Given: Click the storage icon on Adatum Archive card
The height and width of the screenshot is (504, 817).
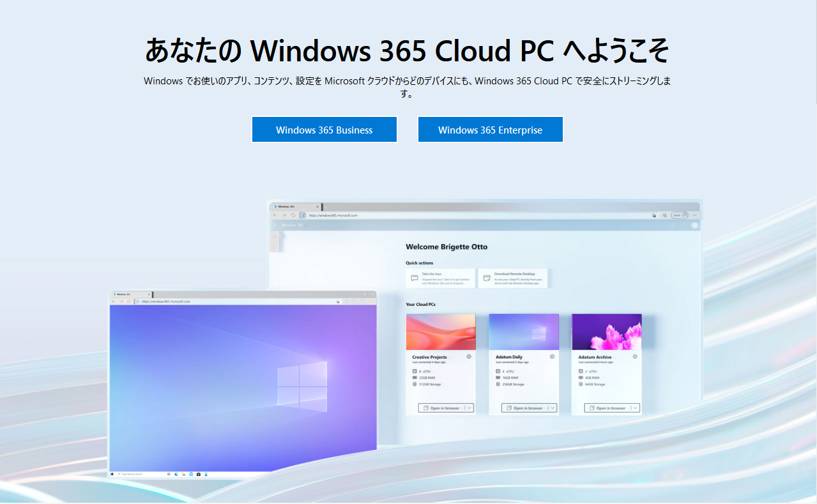Looking at the screenshot, I should coord(581,384).
